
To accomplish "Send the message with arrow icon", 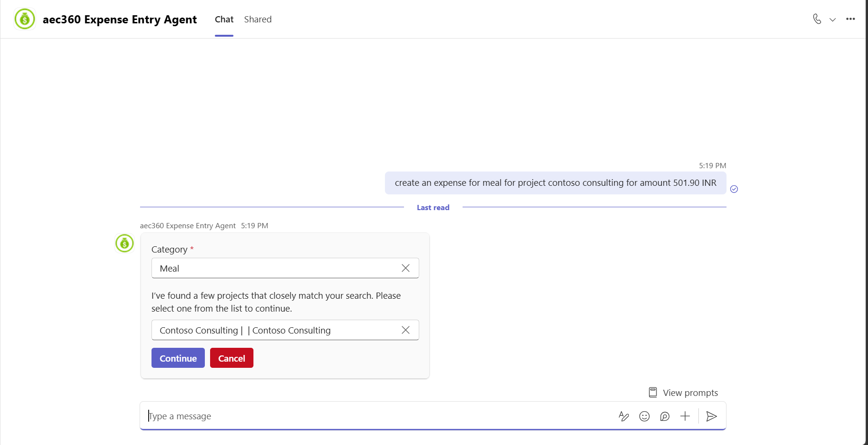I will click(712, 416).
